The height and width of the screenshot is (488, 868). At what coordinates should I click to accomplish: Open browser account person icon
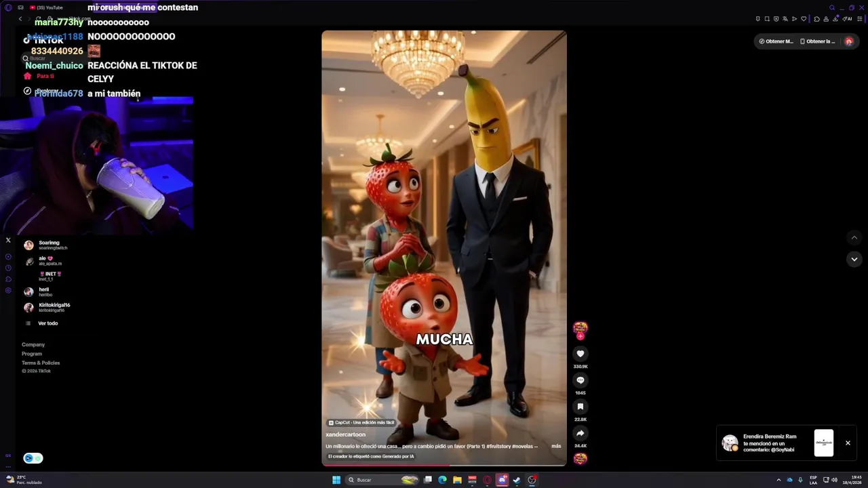pyautogui.click(x=825, y=19)
